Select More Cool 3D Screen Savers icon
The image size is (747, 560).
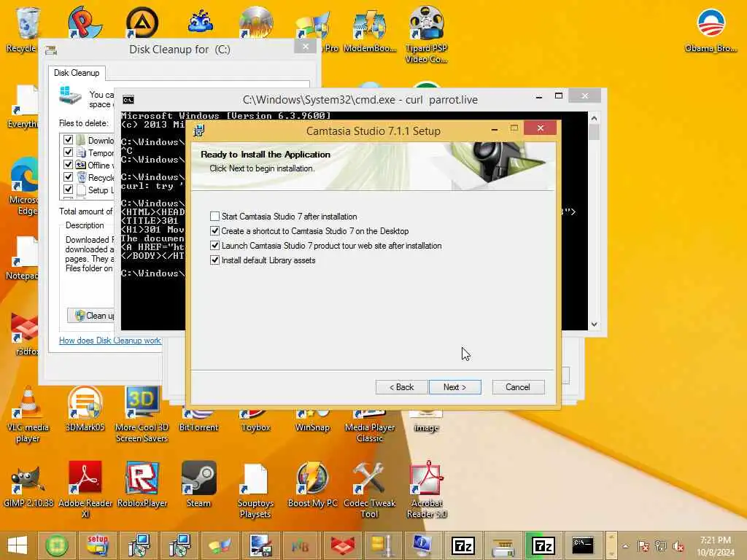click(142, 414)
